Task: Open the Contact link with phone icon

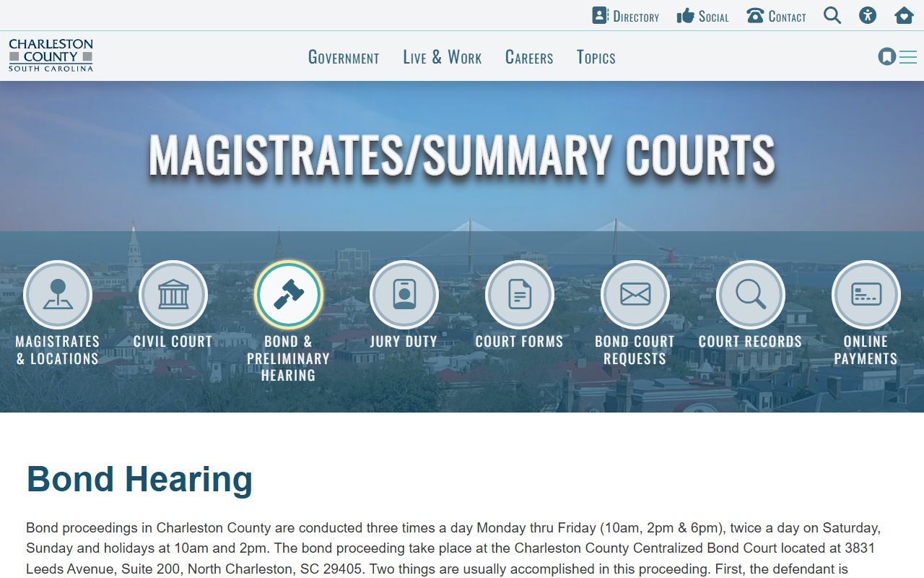Action: [776, 16]
